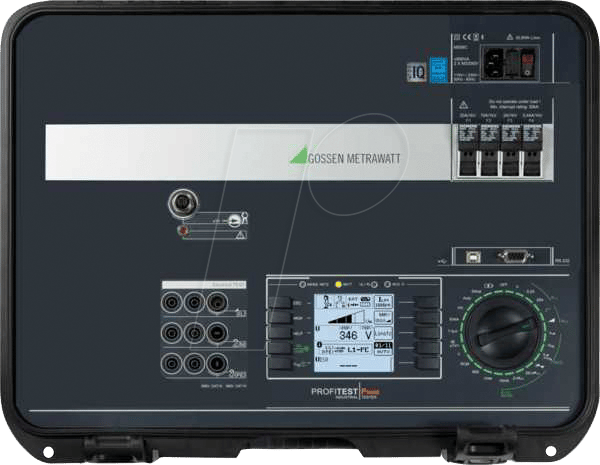Image resolution: width=600 pixels, height=465 pixels.
Task: Click the top-left socket of the socket block
Action: coord(171,302)
